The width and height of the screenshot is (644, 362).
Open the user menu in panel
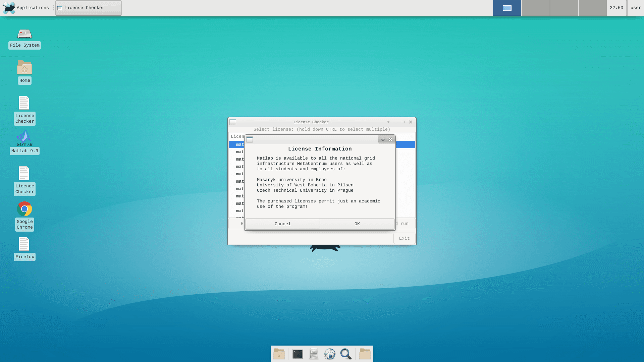pos(635,8)
